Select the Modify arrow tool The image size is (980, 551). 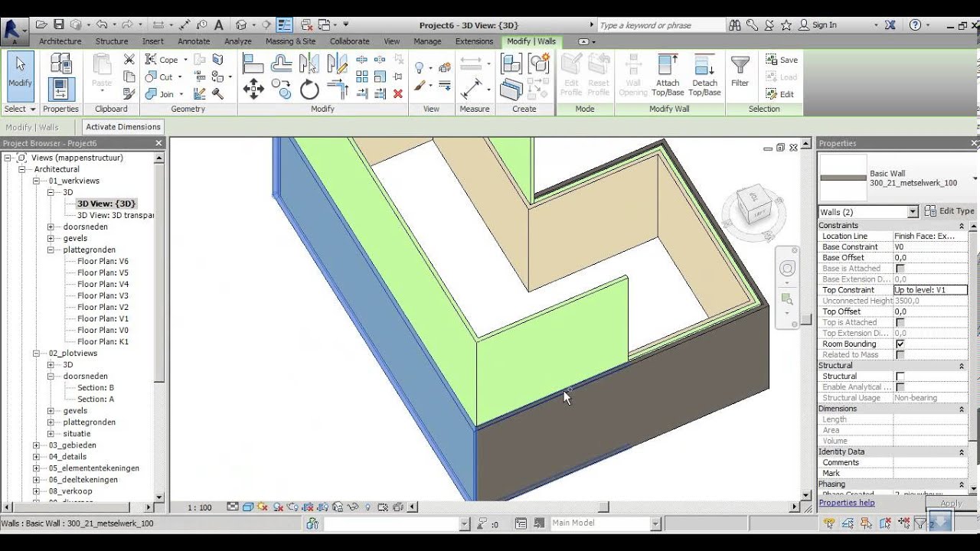point(21,75)
